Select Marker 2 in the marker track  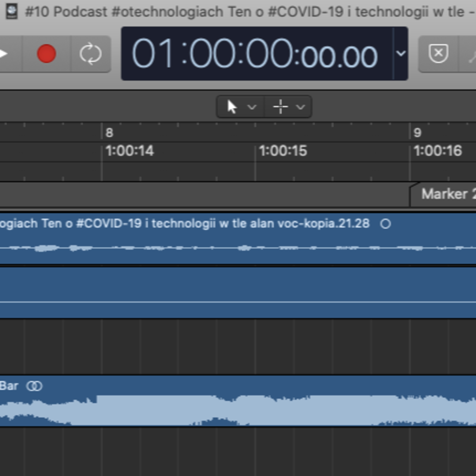coord(443,194)
